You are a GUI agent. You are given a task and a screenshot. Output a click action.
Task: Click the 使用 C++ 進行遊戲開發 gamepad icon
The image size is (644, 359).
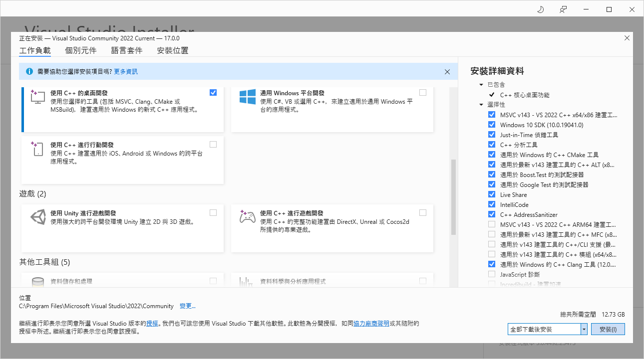pos(247,217)
